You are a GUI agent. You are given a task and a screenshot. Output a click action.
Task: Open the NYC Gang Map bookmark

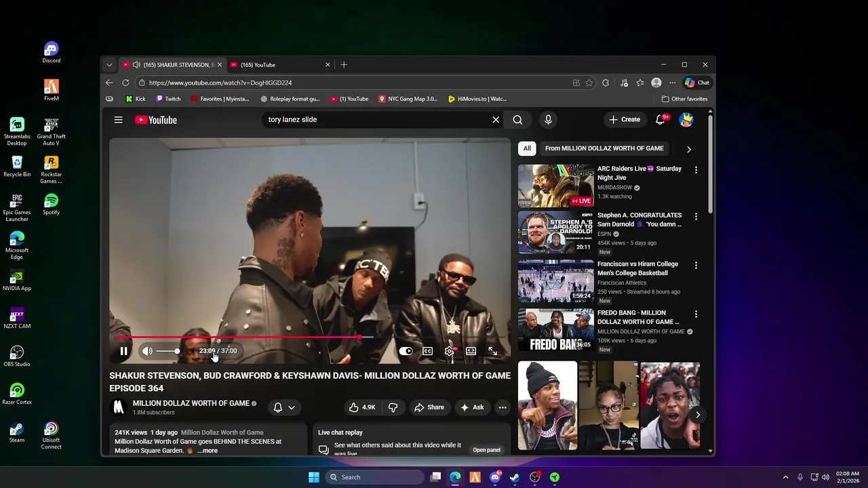[408, 99]
